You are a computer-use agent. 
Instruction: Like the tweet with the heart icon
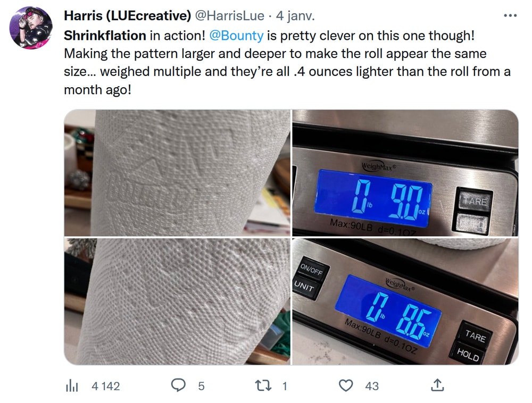(346, 385)
